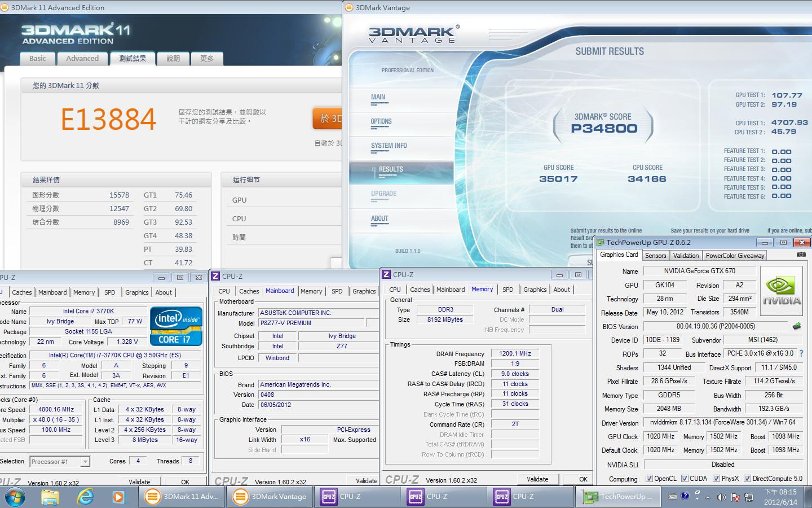Click the tray keyboard icon
The image size is (812, 508).
pos(673,497)
